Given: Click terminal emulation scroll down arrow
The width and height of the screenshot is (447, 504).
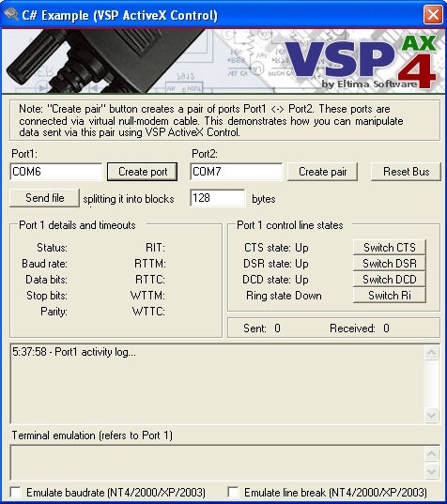Looking at the screenshot, I should point(431,471).
